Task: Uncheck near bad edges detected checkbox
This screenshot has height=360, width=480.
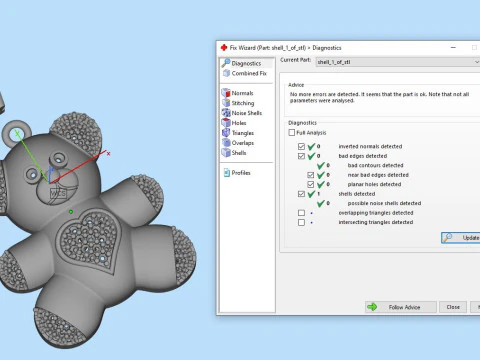Action: click(311, 175)
